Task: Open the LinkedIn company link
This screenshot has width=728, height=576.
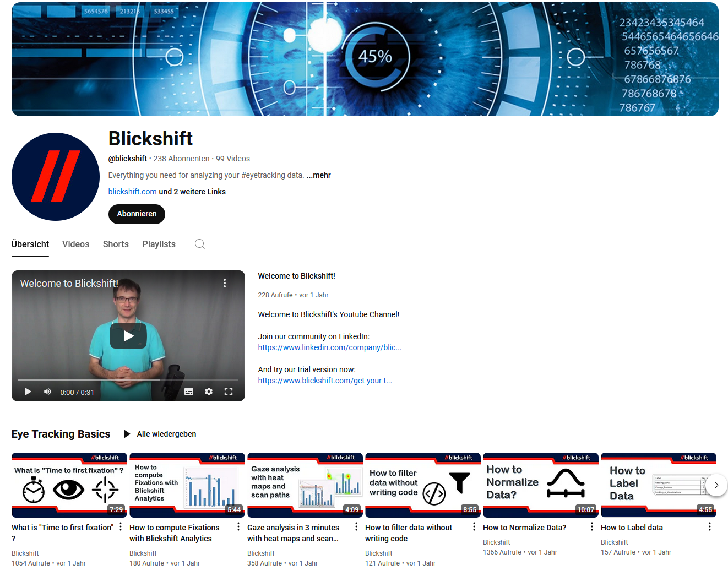Action: click(329, 347)
